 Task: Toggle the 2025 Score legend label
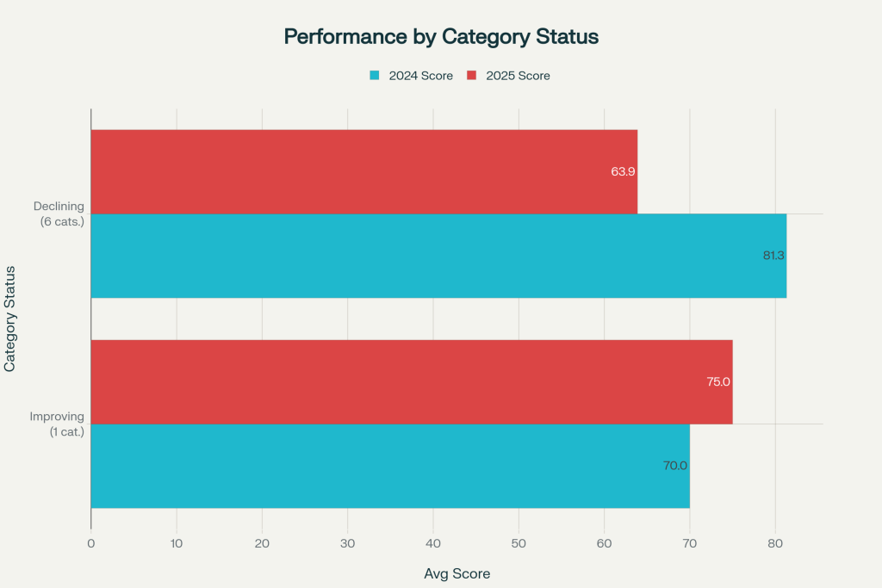coord(518,76)
